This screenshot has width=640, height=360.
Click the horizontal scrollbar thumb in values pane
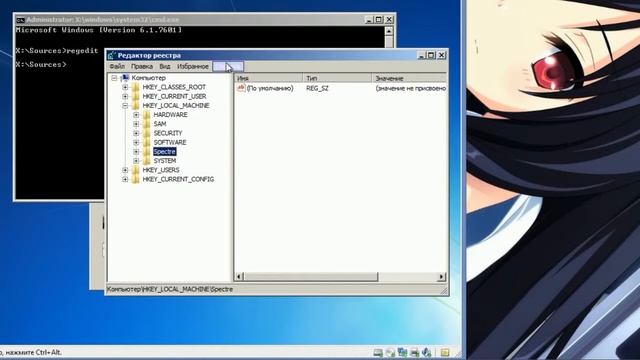pyautogui.click(x=311, y=277)
